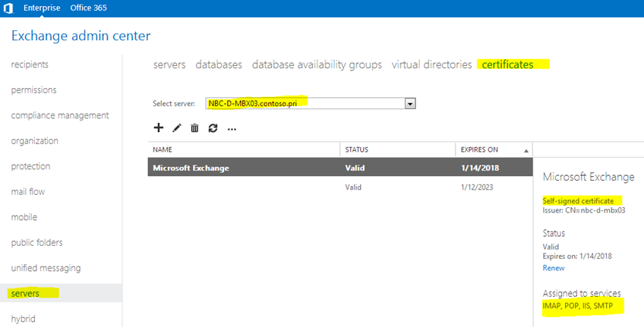Sort by EXPIRES ON column header
Image resolution: width=644 pixels, height=327 pixels.
click(479, 149)
